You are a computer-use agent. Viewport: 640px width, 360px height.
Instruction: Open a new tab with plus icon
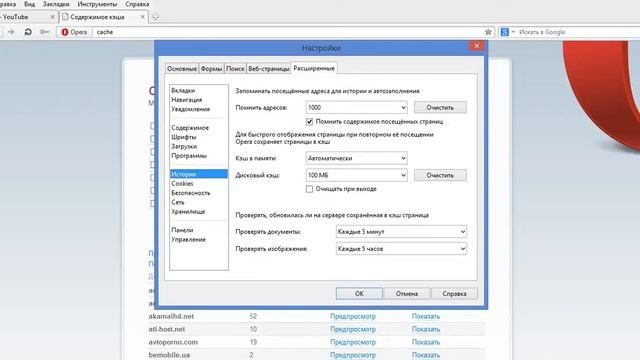155,17
